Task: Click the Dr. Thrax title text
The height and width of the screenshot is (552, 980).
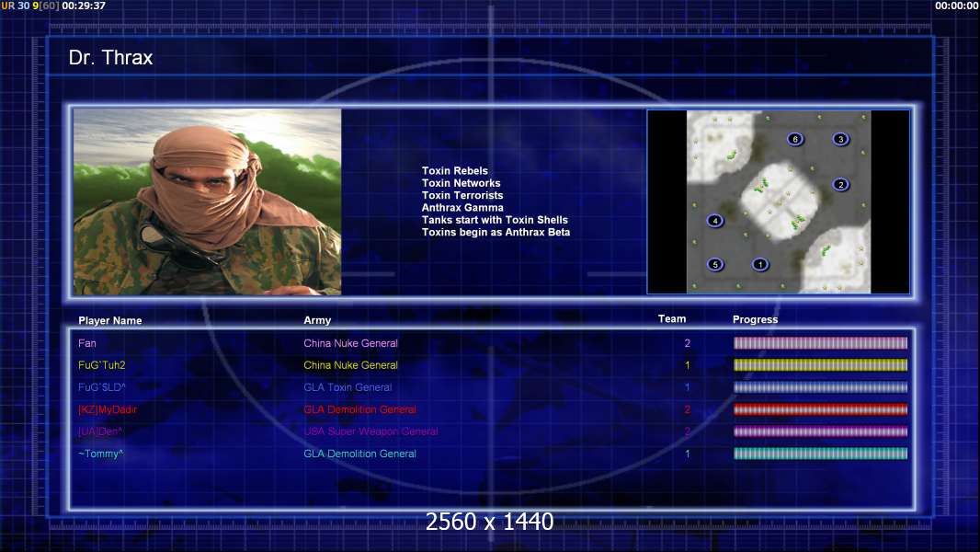Action: point(110,58)
